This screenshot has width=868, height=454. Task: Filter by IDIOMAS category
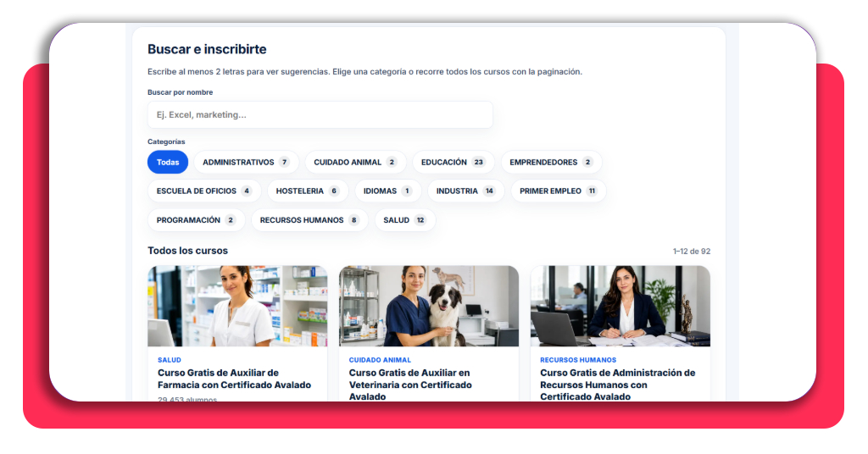388,191
